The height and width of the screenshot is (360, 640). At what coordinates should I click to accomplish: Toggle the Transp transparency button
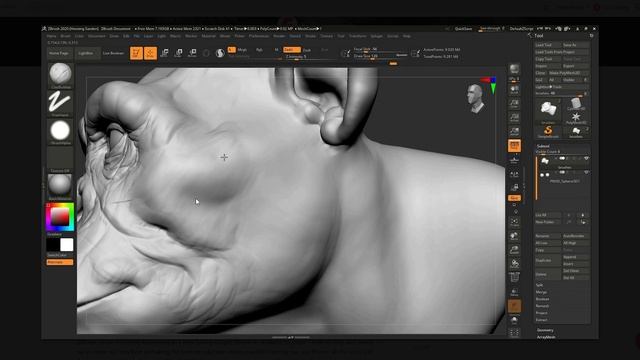pyautogui.click(x=514, y=292)
